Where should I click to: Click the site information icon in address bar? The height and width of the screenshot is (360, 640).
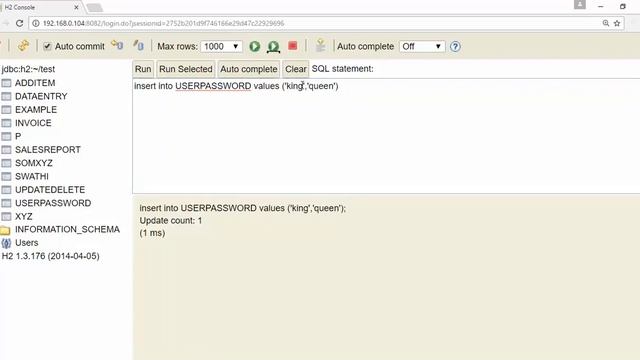36,23
